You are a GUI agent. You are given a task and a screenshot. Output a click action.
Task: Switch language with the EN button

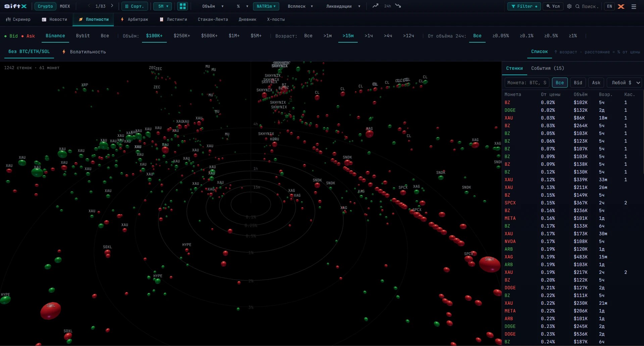(609, 6)
